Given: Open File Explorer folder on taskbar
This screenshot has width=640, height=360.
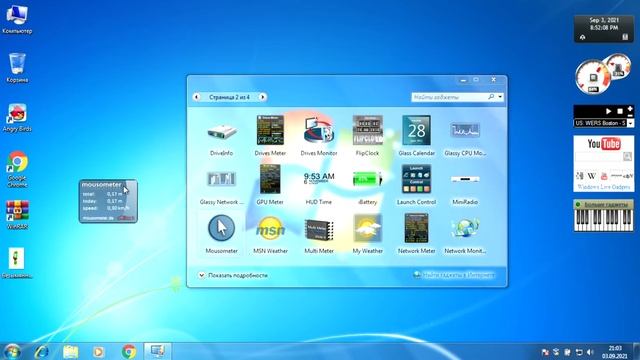Looking at the screenshot, I should pos(70,351).
